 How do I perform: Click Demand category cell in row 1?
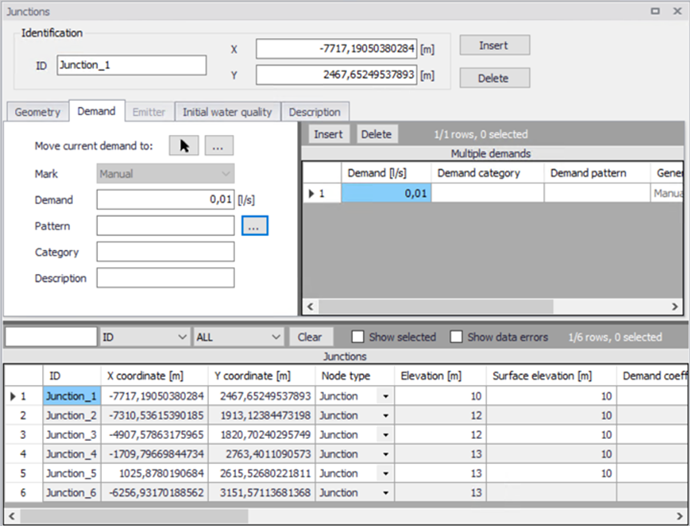488,193
